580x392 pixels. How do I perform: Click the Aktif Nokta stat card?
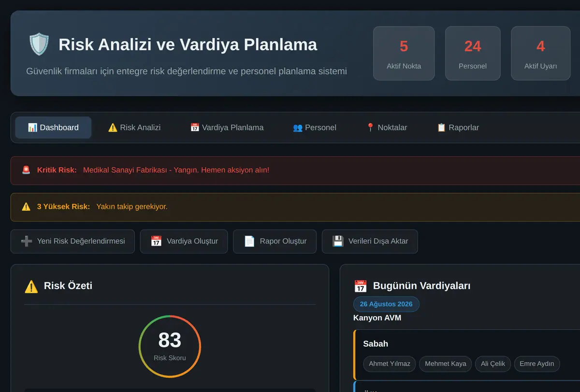[x=404, y=53]
